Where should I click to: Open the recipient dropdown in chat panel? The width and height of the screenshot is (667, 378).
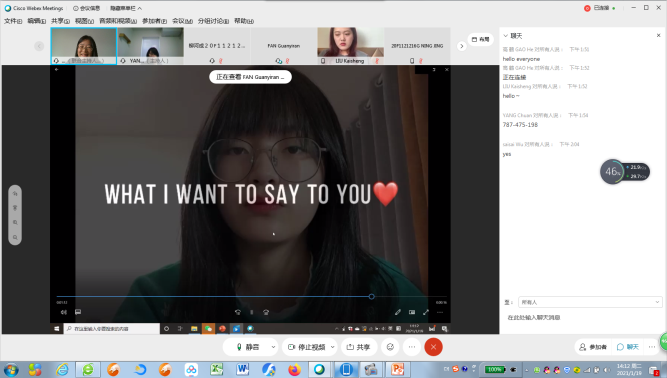590,302
